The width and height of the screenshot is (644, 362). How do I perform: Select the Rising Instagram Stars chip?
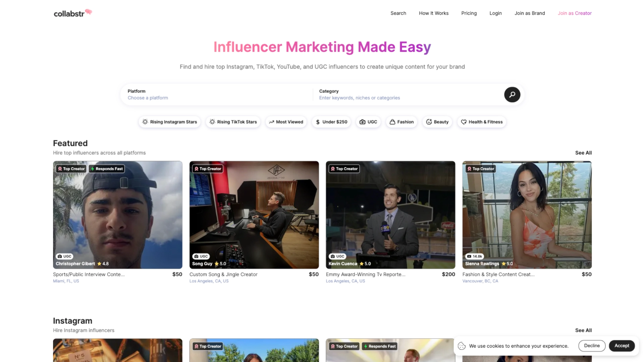[169, 122]
